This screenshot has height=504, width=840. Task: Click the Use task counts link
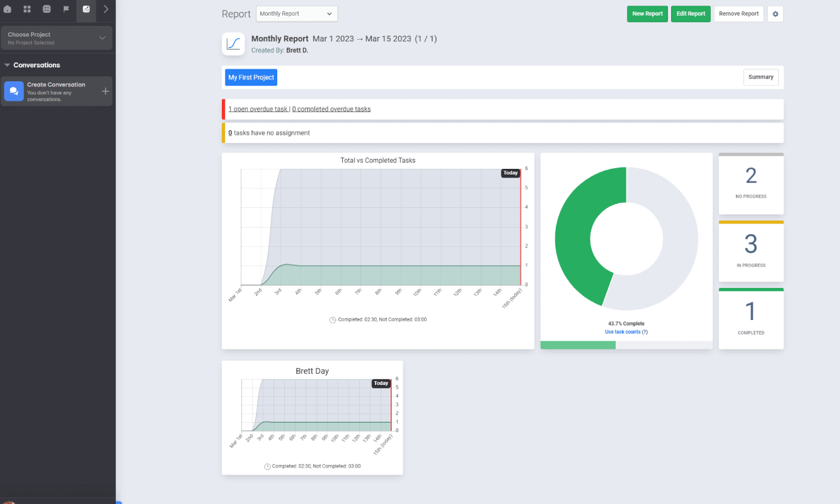(x=626, y=332)
